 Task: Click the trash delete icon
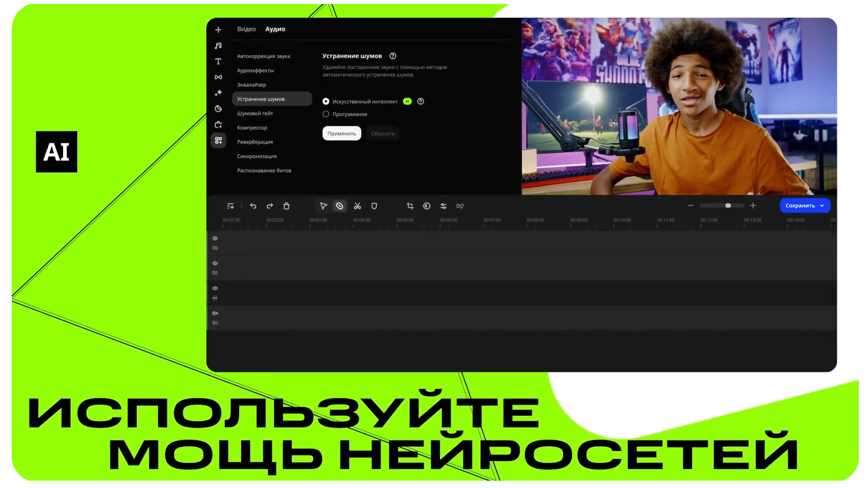pos(286,206)
